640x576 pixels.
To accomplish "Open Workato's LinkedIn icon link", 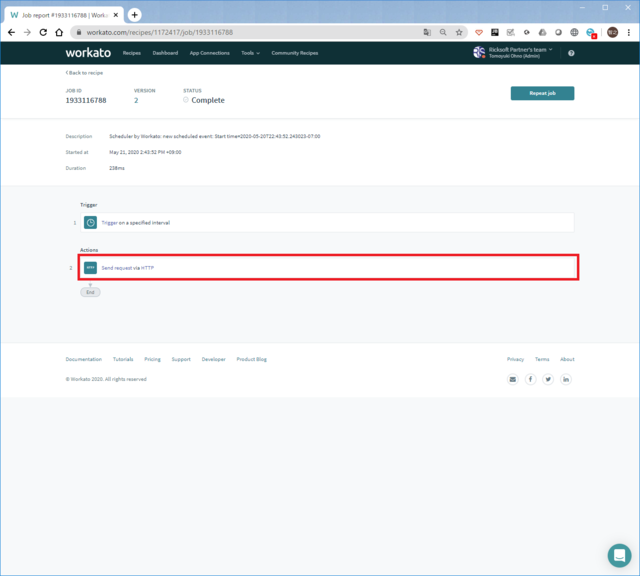I will point(566,379).
